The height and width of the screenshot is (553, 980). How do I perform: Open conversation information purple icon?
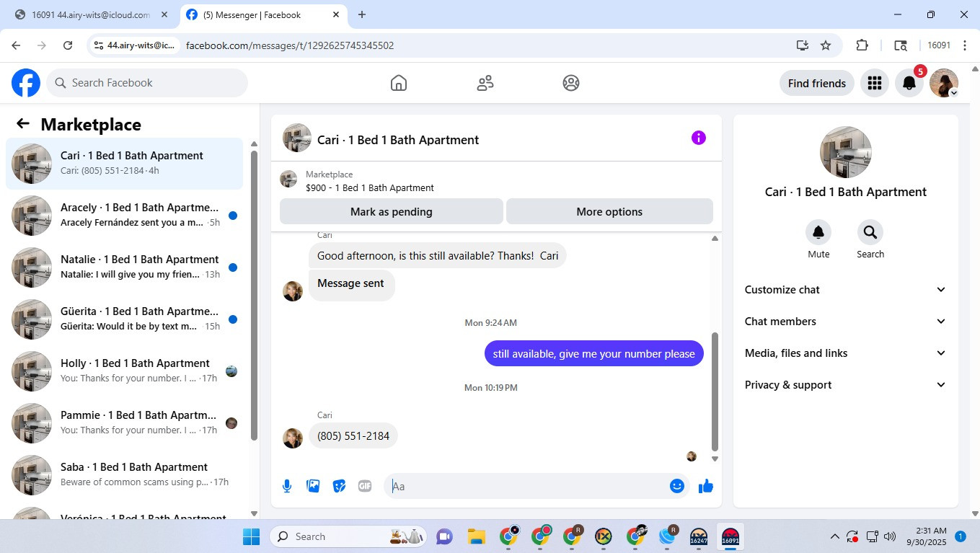click(699, 138)
